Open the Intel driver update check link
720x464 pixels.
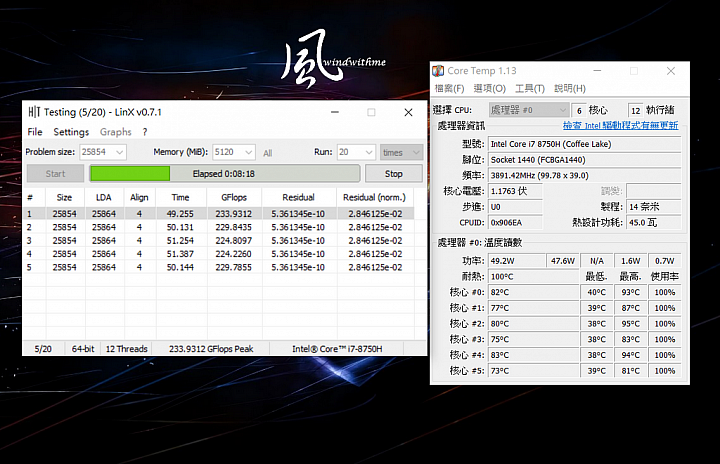pos(620,125)
